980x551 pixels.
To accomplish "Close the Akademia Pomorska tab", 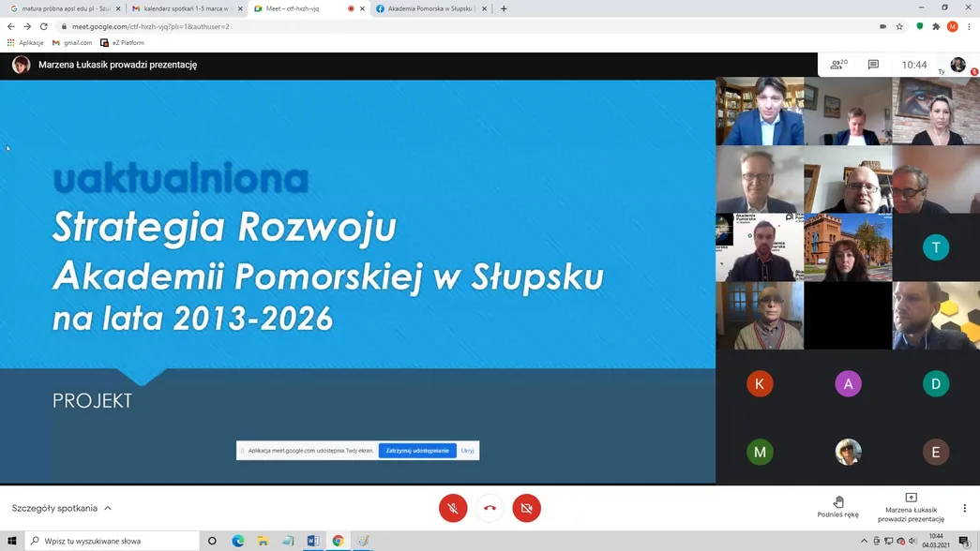I will tap(484, 8).
